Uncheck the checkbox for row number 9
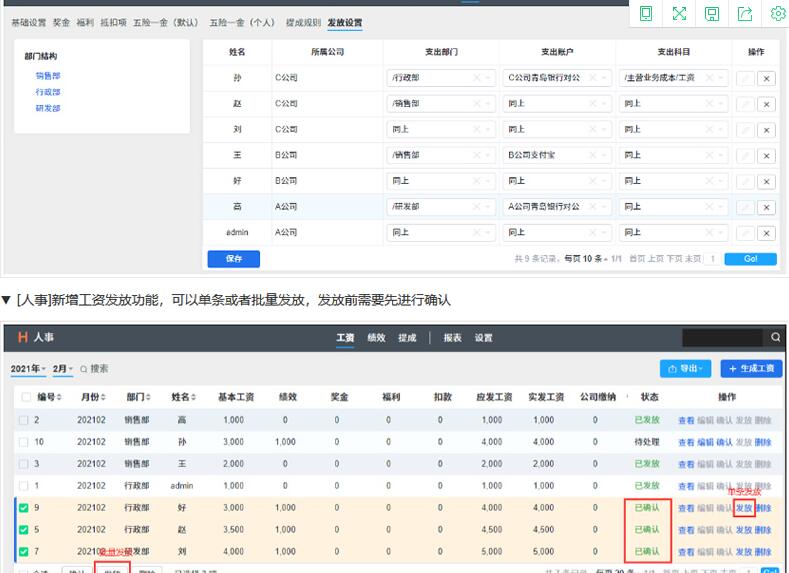The width and height of the screenshot is (789, 573). pyautogui.click(x=23, y=508)
